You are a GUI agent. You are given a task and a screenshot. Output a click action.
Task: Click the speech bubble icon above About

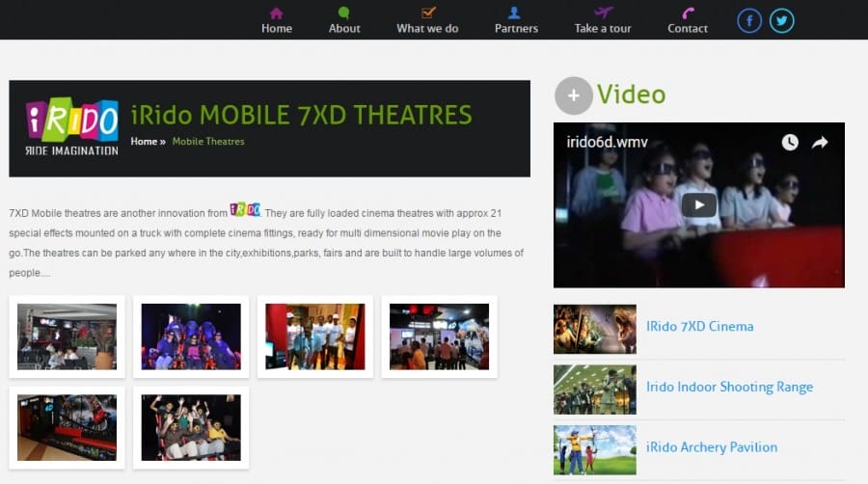(344, 13)
